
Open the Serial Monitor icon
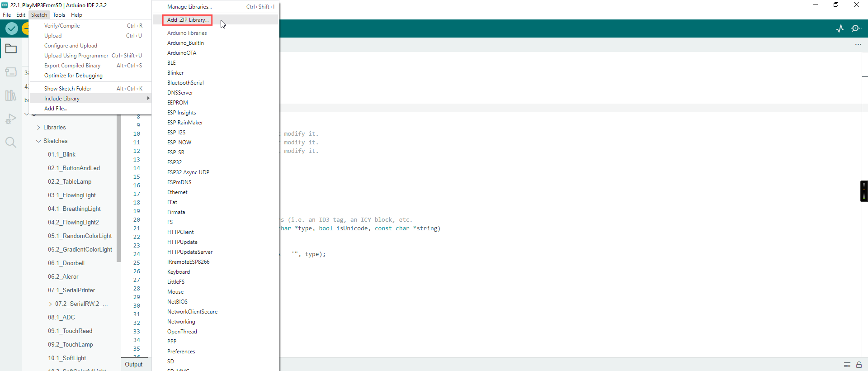[x=856, y=29]
